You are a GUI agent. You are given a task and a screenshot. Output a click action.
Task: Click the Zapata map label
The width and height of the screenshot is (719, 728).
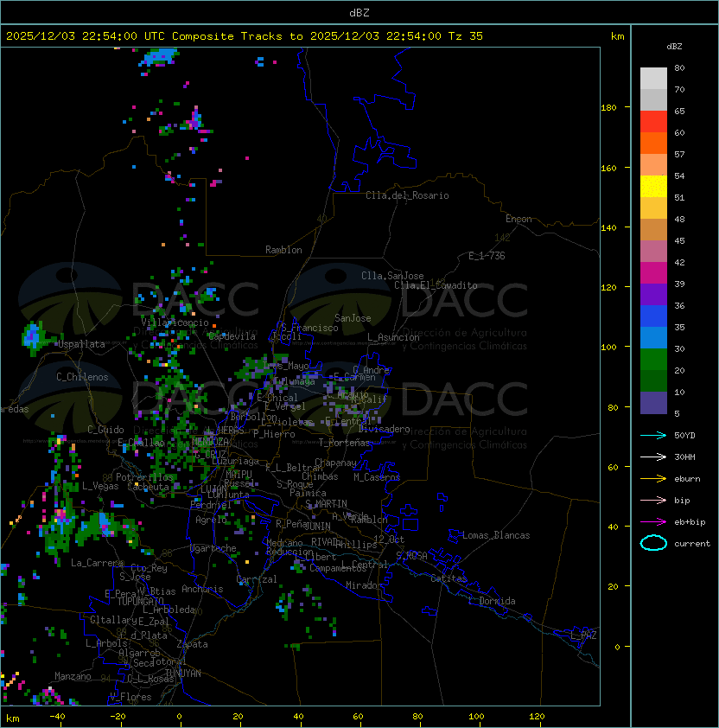[192, 644]
